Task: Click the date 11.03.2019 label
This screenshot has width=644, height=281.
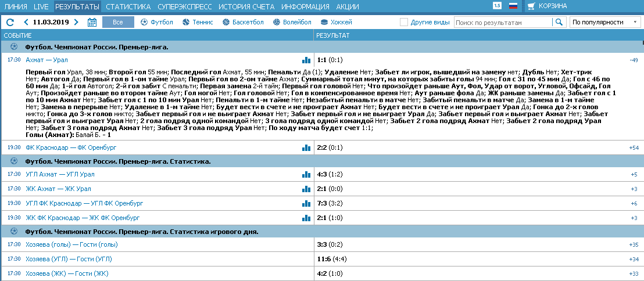Action: (51, 22)
